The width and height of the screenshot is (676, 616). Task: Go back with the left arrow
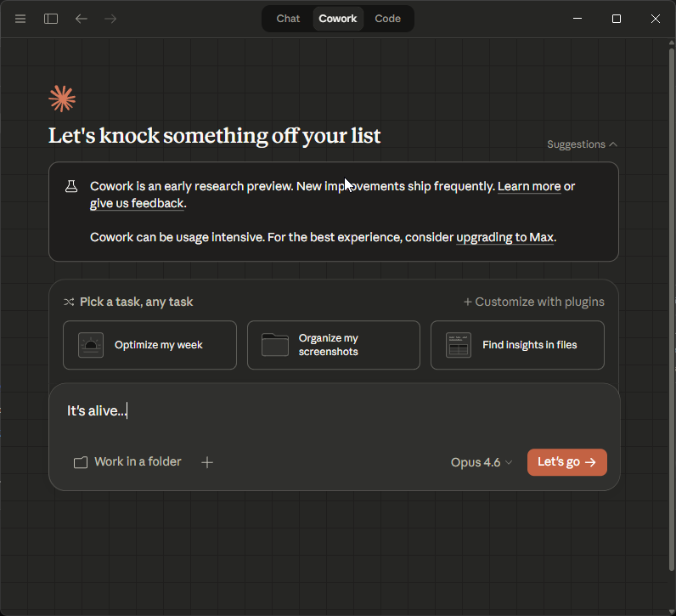tap(82, 19)
